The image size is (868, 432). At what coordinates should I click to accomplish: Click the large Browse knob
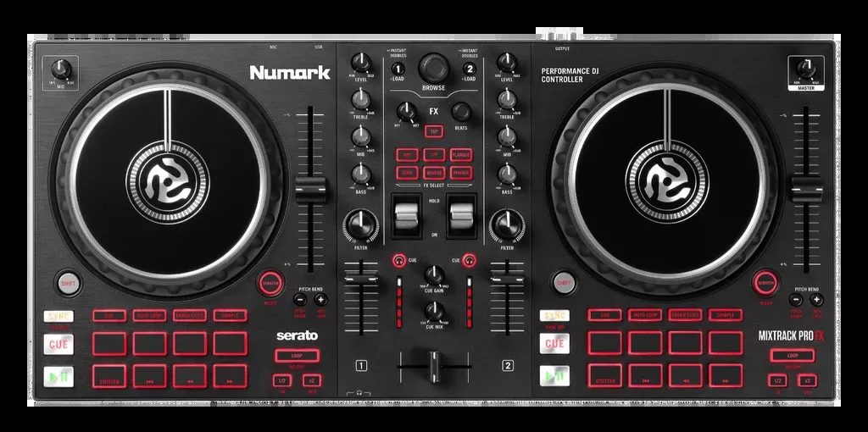434,69
